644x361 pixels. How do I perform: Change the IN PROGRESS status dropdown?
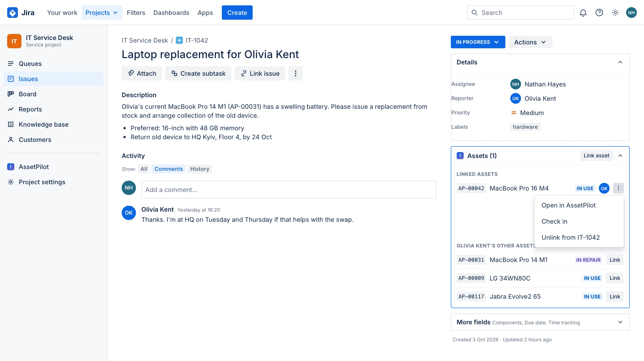478,42
